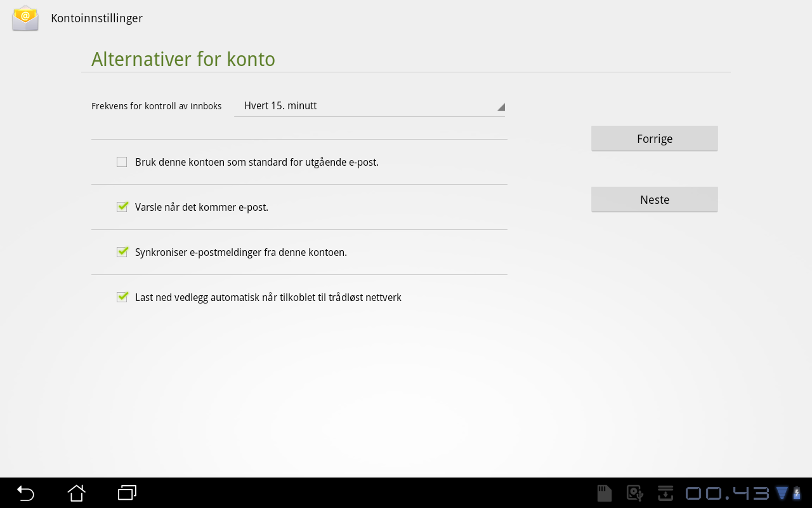Viewport: 812px width, 508px height.
Task: Toggle Synkroniser e-postmeldinger checkbox
Action: click(x=122, y=252)
